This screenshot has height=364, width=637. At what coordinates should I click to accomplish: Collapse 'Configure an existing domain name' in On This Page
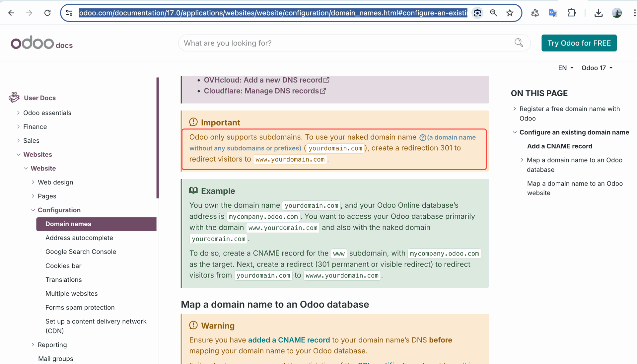(515, 132)
